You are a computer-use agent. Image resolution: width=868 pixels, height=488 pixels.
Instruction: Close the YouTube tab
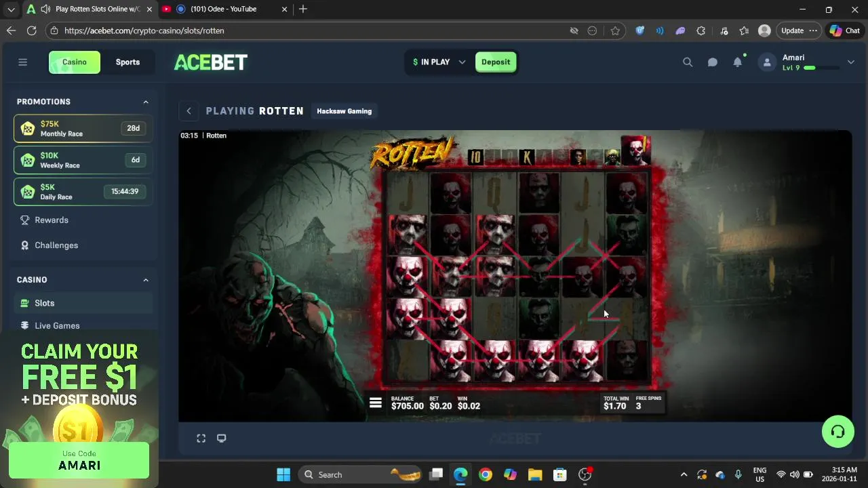click(285, 9)
